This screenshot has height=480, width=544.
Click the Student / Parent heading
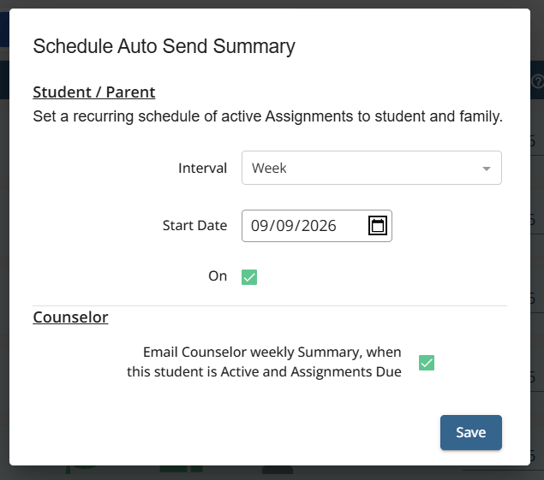point(94,92)
